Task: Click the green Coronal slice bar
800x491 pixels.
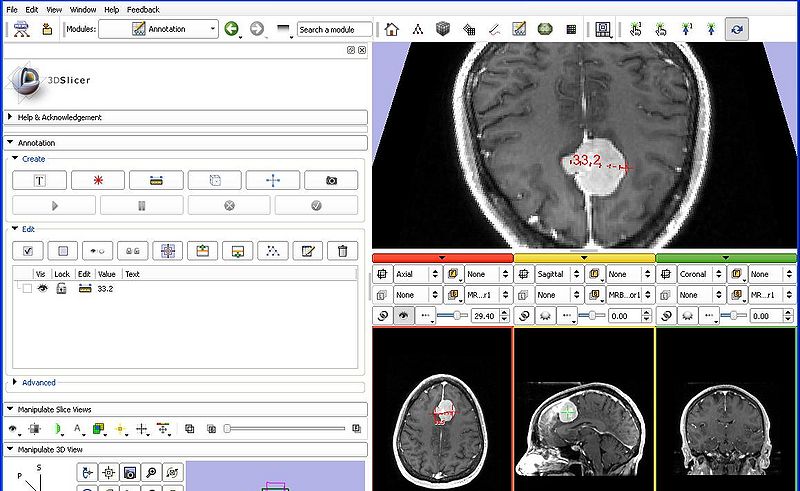Action: tap(726, 258)
